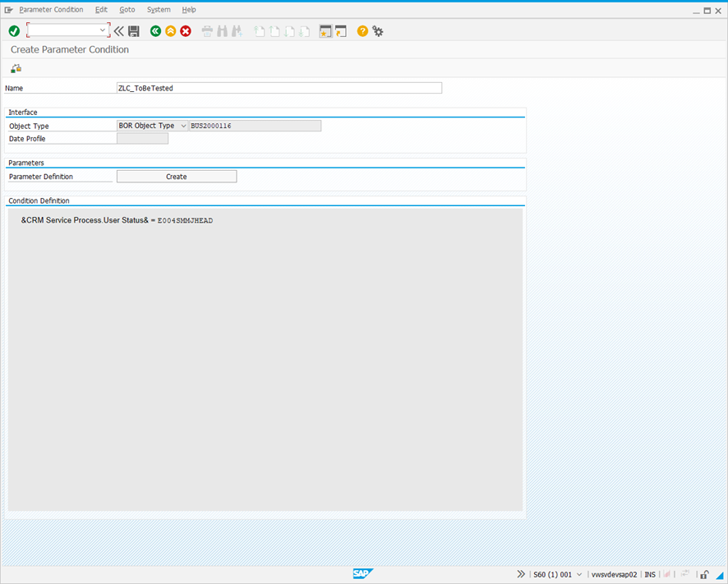This screenshot has width=728, height=584.
Task: Click the BUS2000116 object type field
Action: pos(255,126)
